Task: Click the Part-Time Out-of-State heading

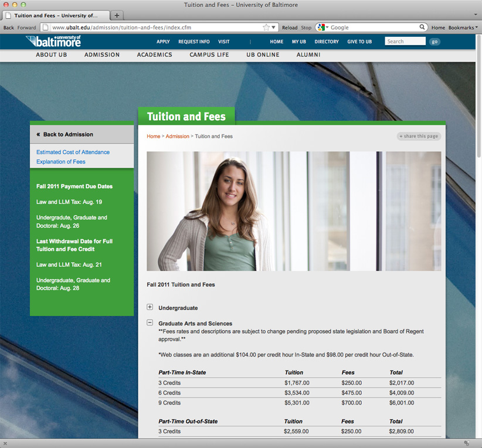Action: pyautogui.click(x=188, y=421)
